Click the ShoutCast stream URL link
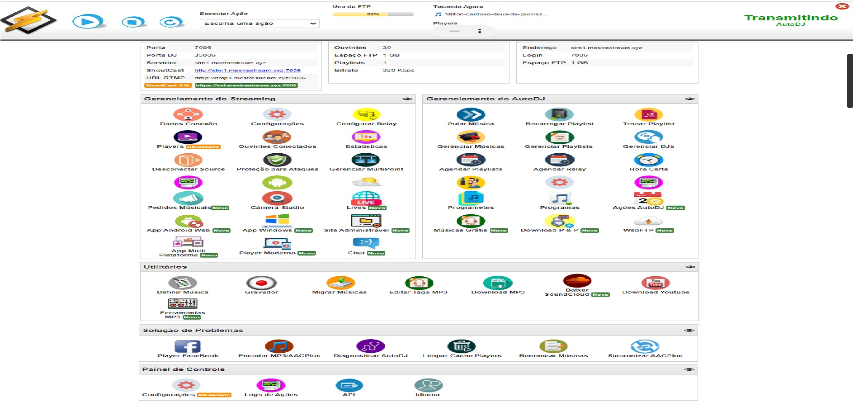868x416 pixels. pyautogui.click(x=247, y=71)
